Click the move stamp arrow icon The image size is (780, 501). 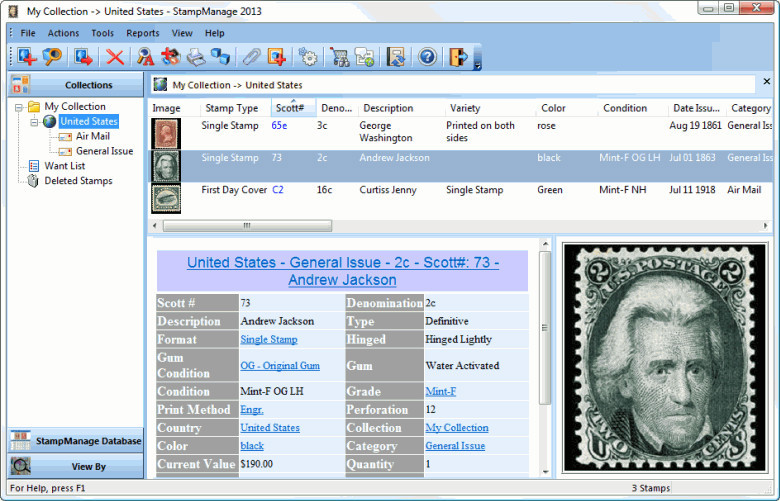pyautogui.click(x=83, y=57)
